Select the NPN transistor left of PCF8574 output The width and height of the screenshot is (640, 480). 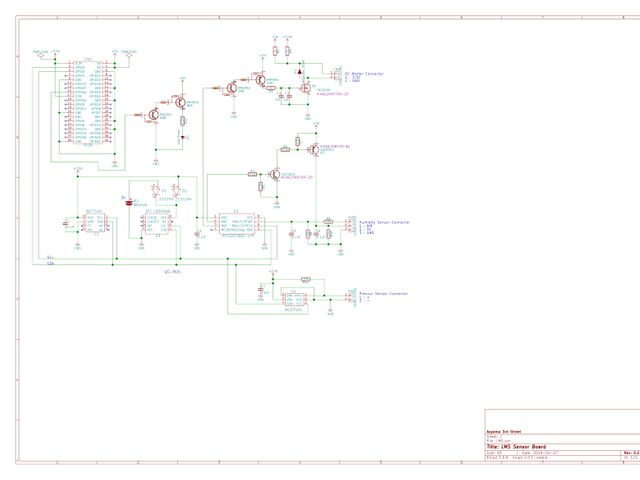(272, 173)
